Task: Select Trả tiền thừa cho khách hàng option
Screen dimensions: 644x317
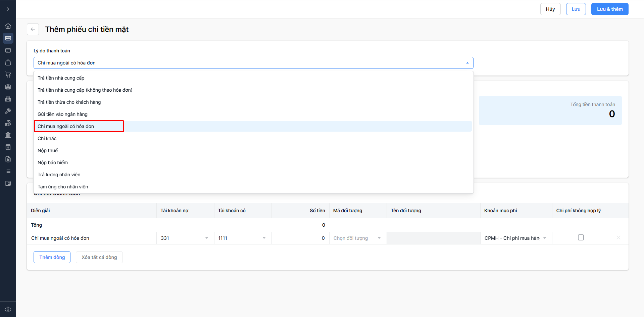Action: coord(69,102)
